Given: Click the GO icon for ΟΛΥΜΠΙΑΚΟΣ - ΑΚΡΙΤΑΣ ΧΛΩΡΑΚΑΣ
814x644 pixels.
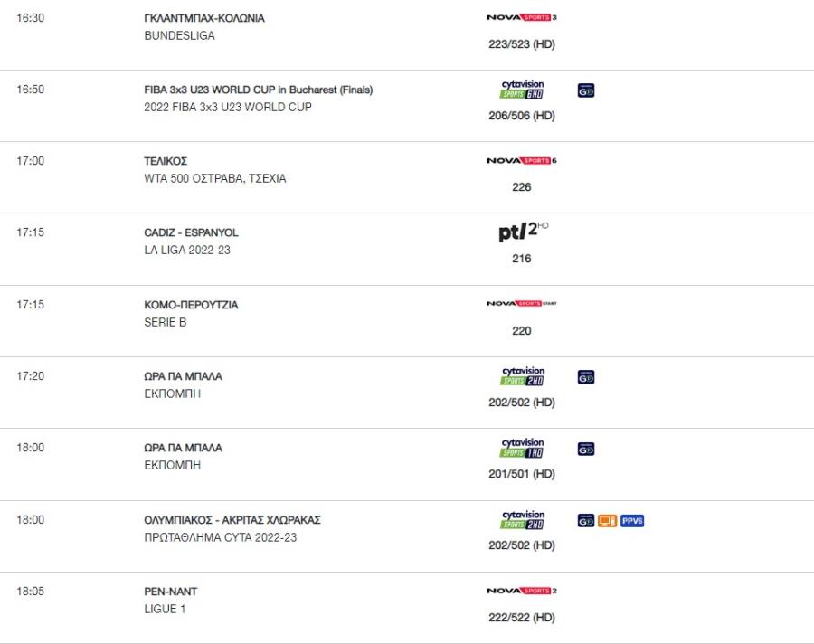Looking at the screenshot, I should (x=585, y=520).
